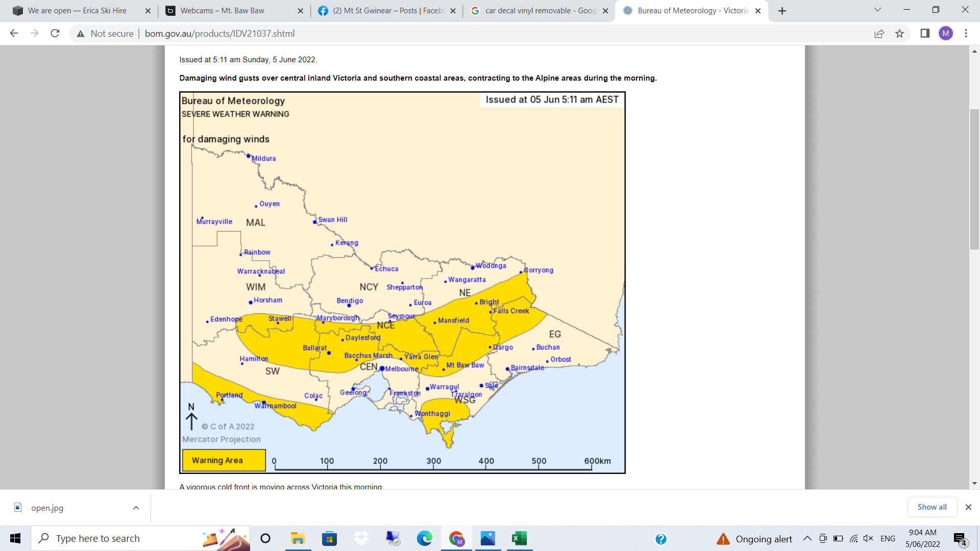Viewport: 980px width, 551px height.
Task: Open the tab search dropdown arrow
Action: coord(877,10)
